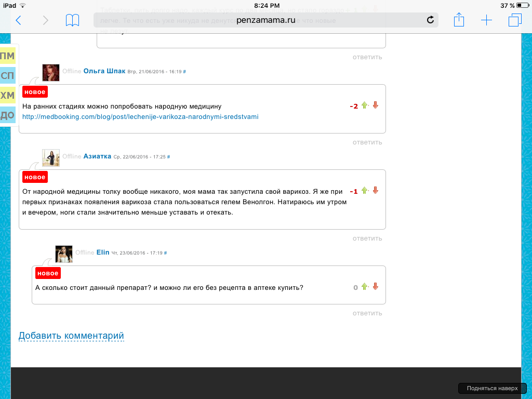This screenshot has width=532, height=399.
Task: Downvote Elin's comment with the red arrow
Action: tap(375, 287)
